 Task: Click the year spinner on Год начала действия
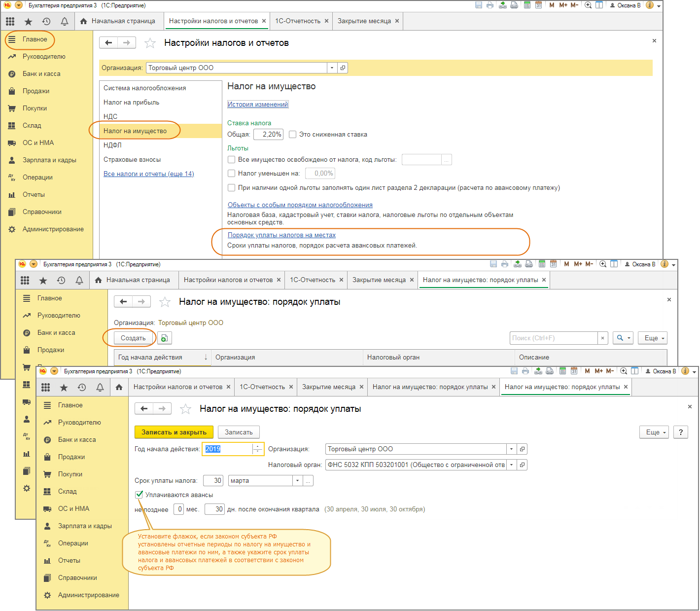[258, 449]
